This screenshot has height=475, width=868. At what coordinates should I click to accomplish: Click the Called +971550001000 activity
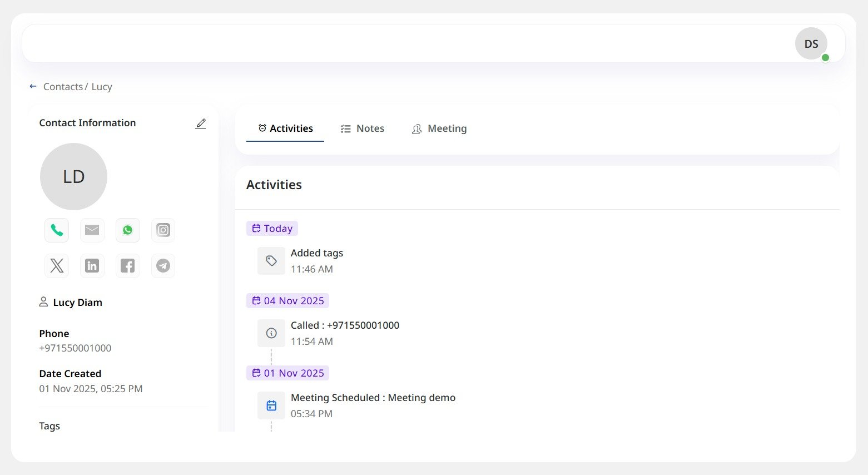pyautogui.click(x=345, y=325)
